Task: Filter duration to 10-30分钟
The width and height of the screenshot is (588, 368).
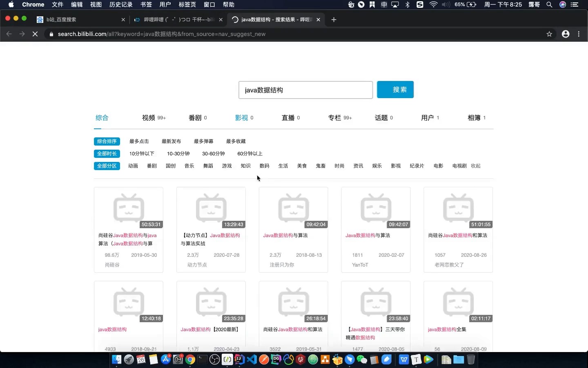Action: tap(178, 154)
